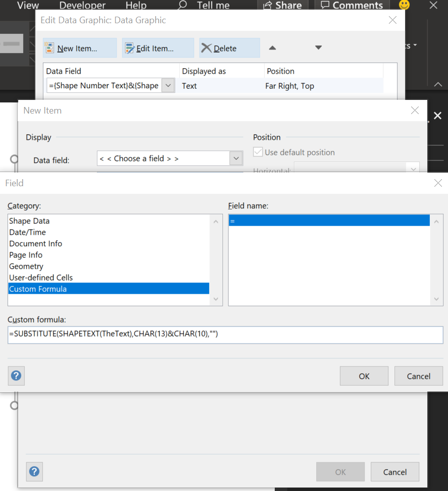
Task: Click OK in the Field dialog
Action: click(x=364, y=375)
